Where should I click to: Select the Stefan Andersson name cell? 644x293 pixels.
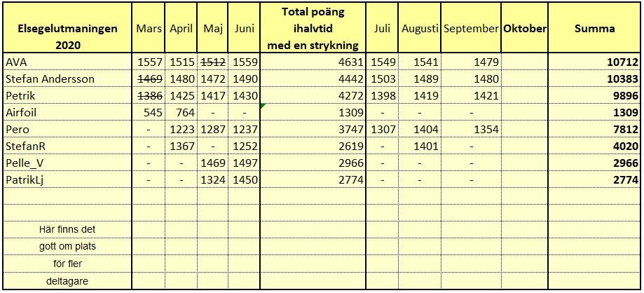(68, 79)
